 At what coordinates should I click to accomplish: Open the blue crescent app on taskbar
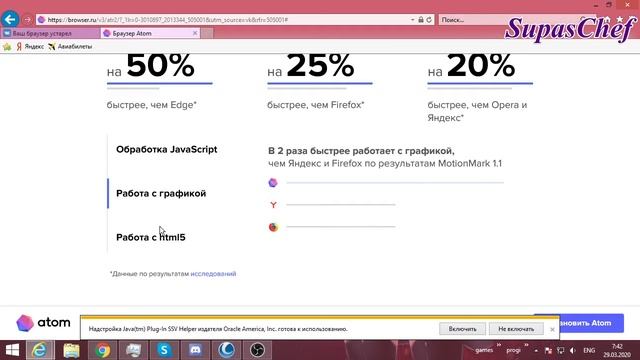tap(227, 350)
